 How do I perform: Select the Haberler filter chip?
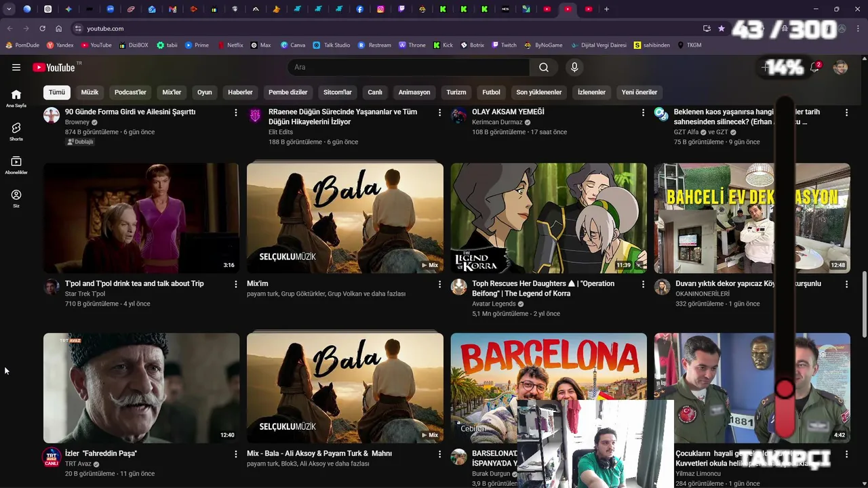[240, 92]
